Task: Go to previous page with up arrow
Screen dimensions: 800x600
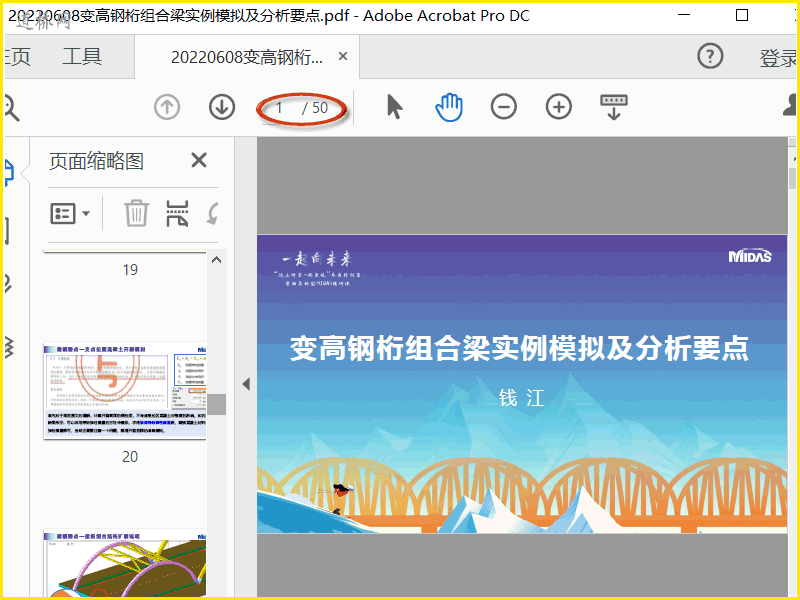Action: [x=167, y=108]
